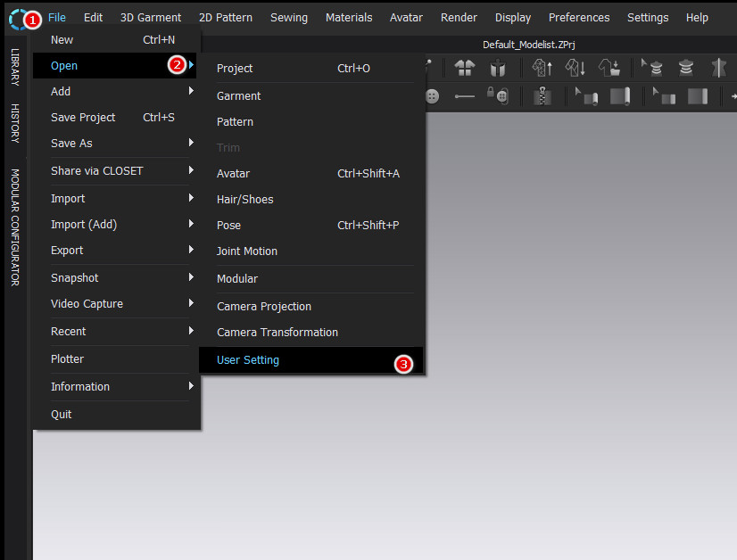This screenshot has width=737, height=560.
Task: Select the garment arrangement shirt icon
Action: [x=465, y=68]
